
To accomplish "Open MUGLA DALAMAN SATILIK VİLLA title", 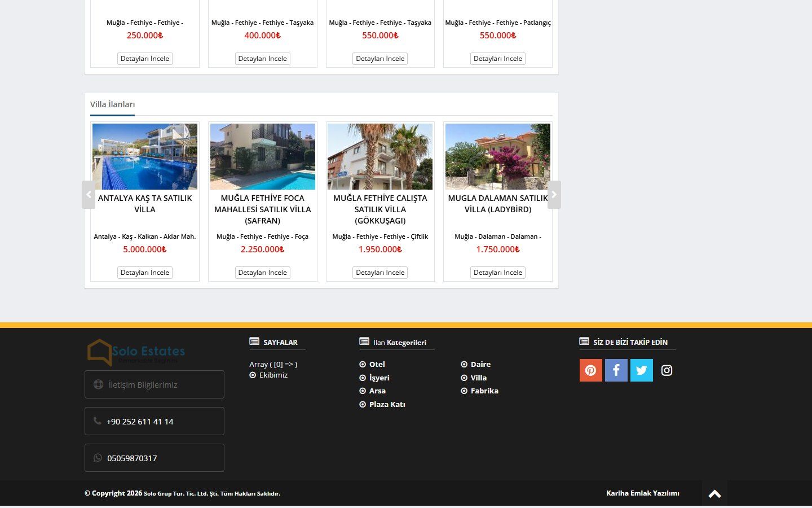I will tap(498, 204).
